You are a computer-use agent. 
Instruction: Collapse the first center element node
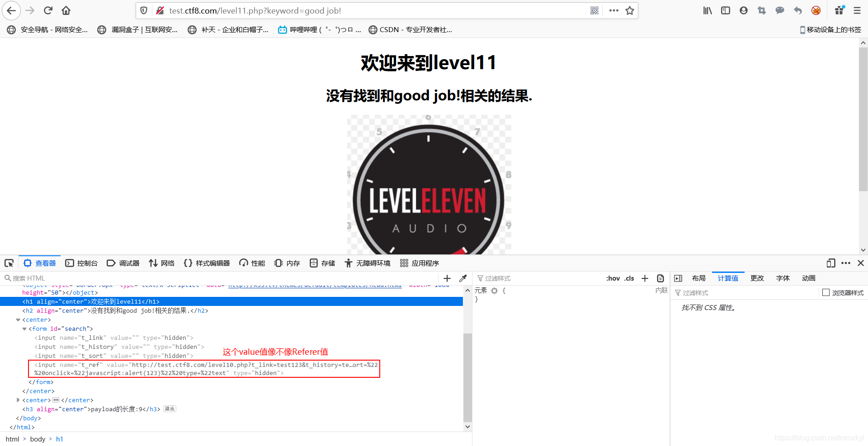[18, 320]
